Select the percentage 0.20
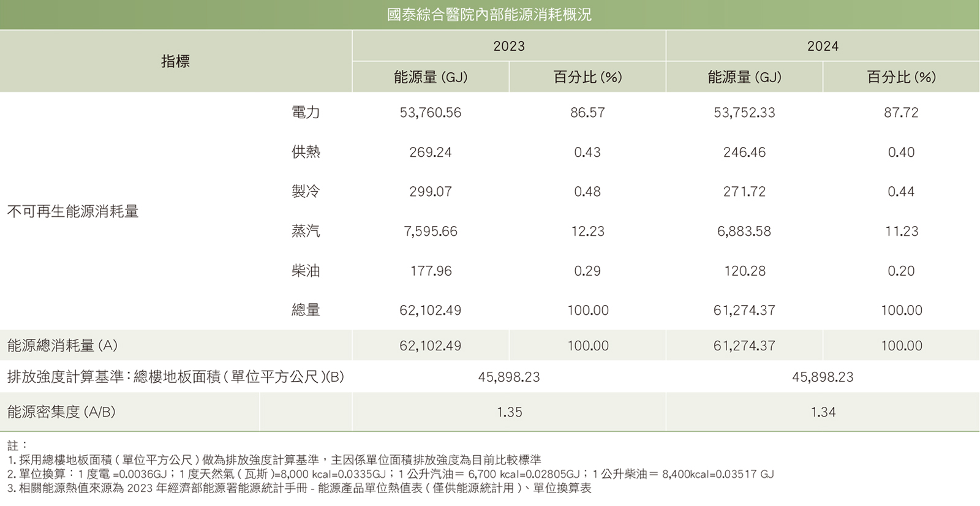Viewport: 980px width, 506px height. 901,271
